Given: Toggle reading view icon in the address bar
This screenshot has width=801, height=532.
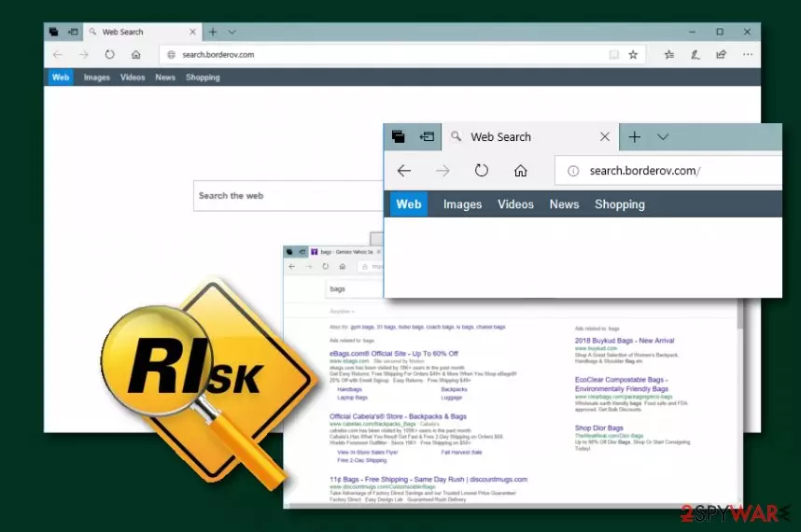Looking at the screenshot, I should (614, 55).
